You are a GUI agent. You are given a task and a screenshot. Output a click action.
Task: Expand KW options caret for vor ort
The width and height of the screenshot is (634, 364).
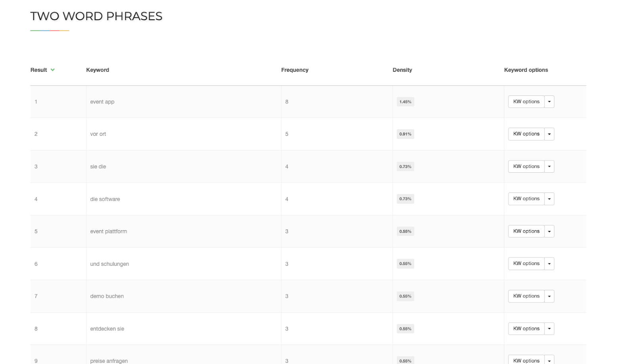(549, 134)
